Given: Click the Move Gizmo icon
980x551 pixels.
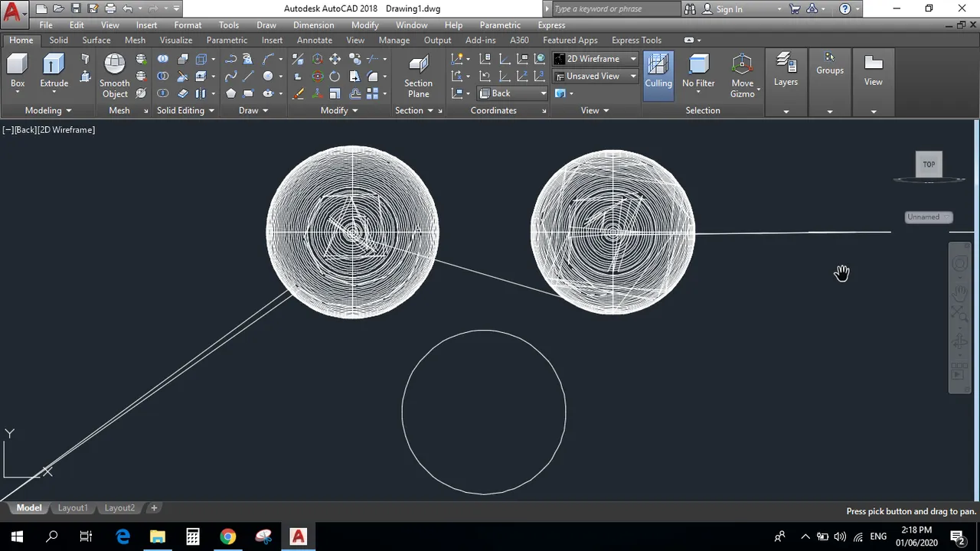Looking at the screenshot, I should [x=742, y=77].
